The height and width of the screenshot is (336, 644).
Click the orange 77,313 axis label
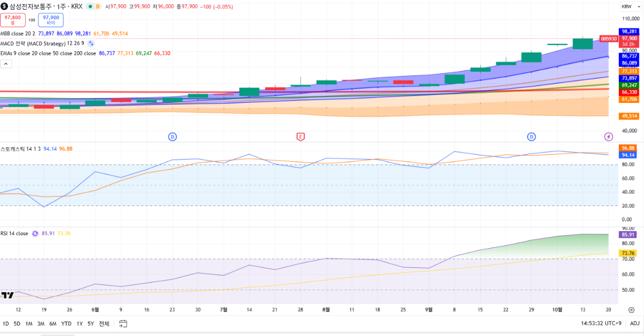point(629,71)
